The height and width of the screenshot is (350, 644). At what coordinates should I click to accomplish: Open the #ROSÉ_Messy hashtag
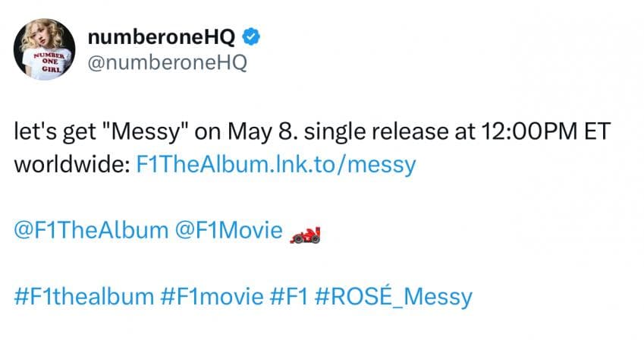click(394, 295)
